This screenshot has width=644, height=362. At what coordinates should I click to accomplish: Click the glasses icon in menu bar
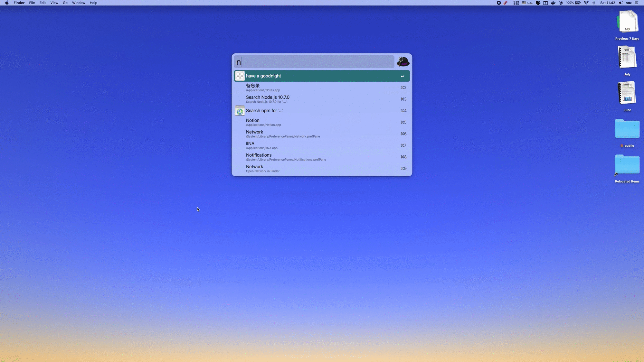pyautogui.click(x=629, y=3)
